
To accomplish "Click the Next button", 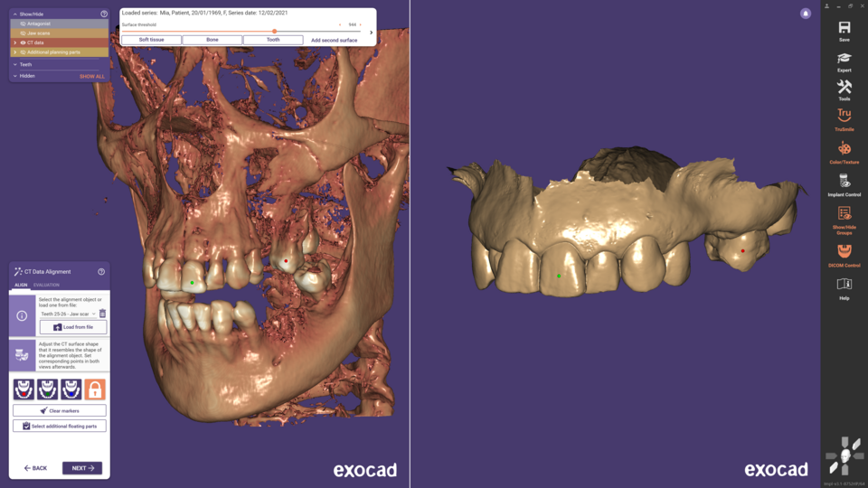I will tap(82, 468).
